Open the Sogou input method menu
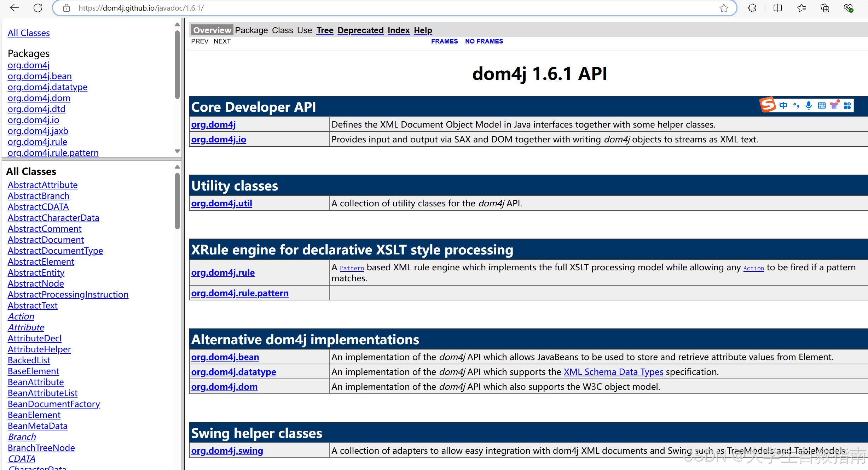 (768, 105)
